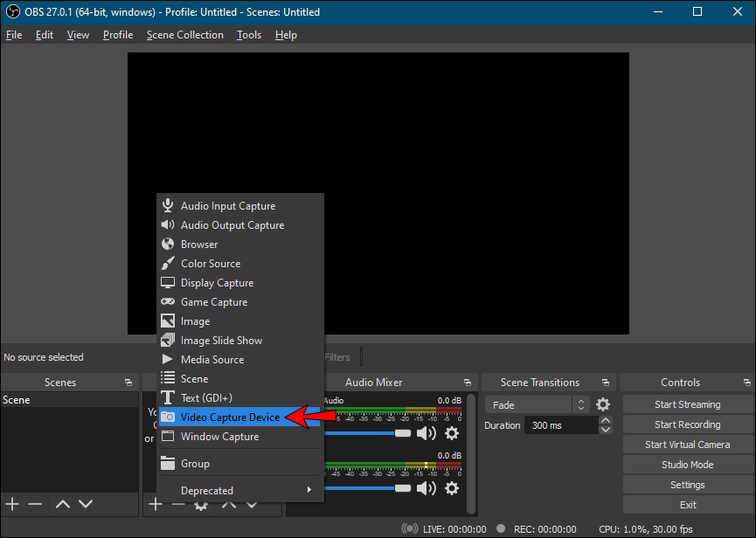Open the bottom audio track settings gear
The width and height of the screenshot is (756, 538).
[x=452, y=487]
